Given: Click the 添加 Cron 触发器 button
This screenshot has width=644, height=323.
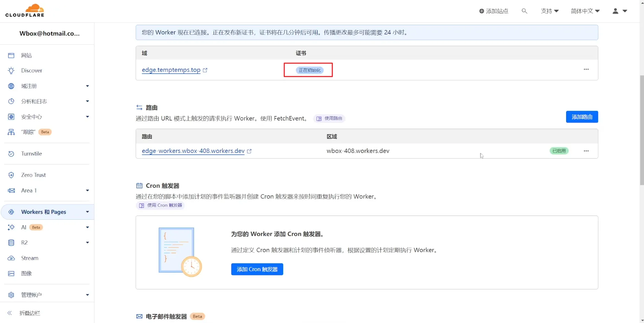Looking at the screenshot, I should (257, 269).
